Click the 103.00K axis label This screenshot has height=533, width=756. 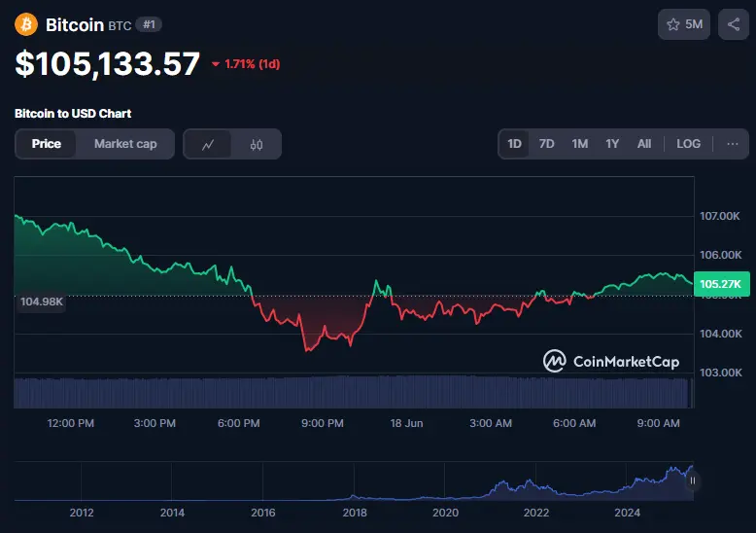tap(720, 373)
